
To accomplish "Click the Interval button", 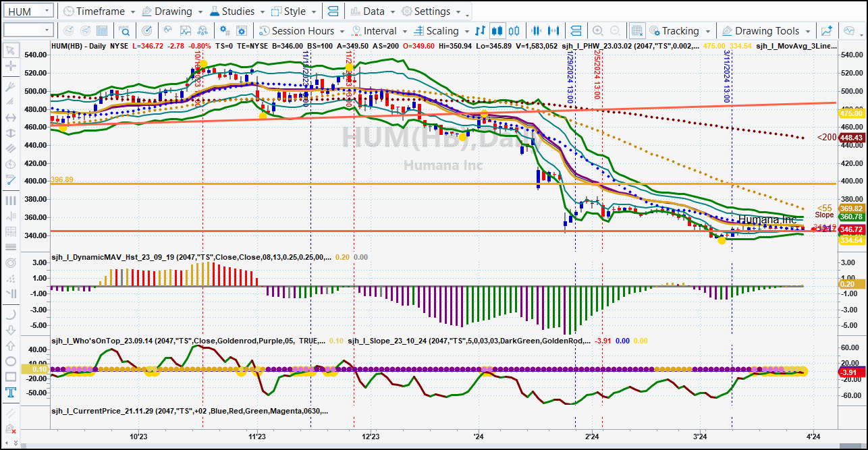I will pyautogui.click(x=373, y=30).
